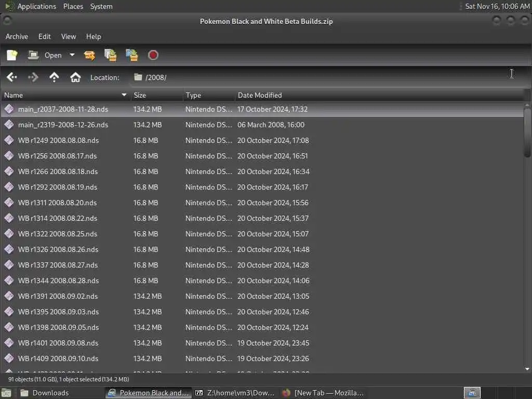Click the Extract files toolbar icon

click(x=89, y=55)
